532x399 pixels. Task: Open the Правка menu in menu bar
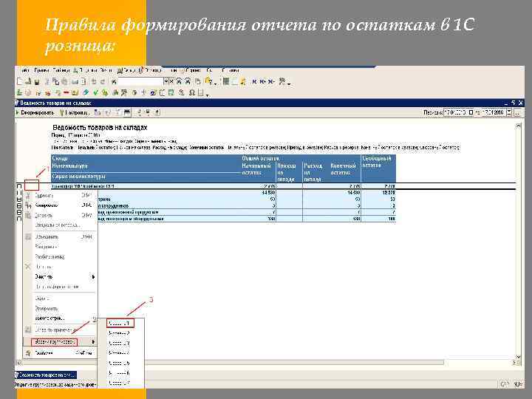coord(41,70)
